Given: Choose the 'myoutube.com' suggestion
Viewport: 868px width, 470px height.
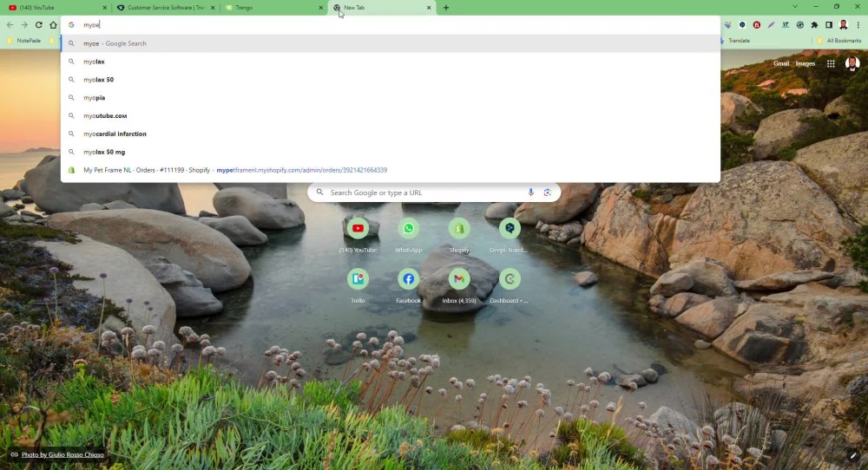Looking at the screenshot, I should pyautogui.click(x=391, y=115).
